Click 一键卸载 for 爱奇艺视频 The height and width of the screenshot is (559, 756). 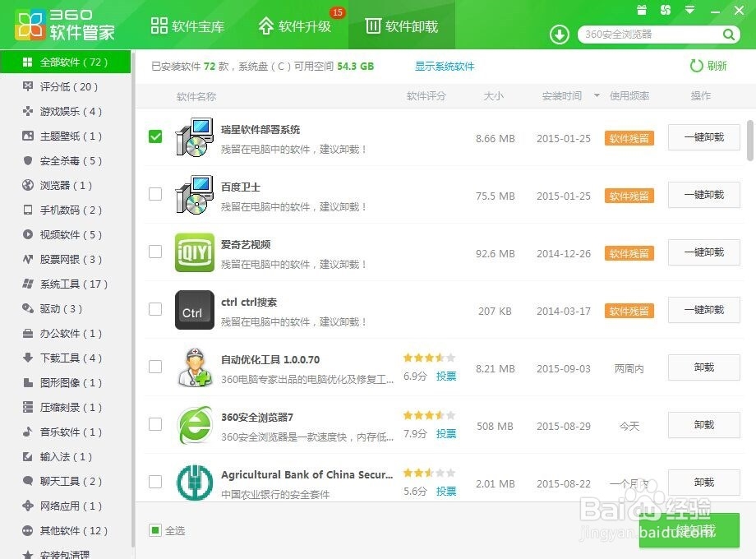[704, 252]
